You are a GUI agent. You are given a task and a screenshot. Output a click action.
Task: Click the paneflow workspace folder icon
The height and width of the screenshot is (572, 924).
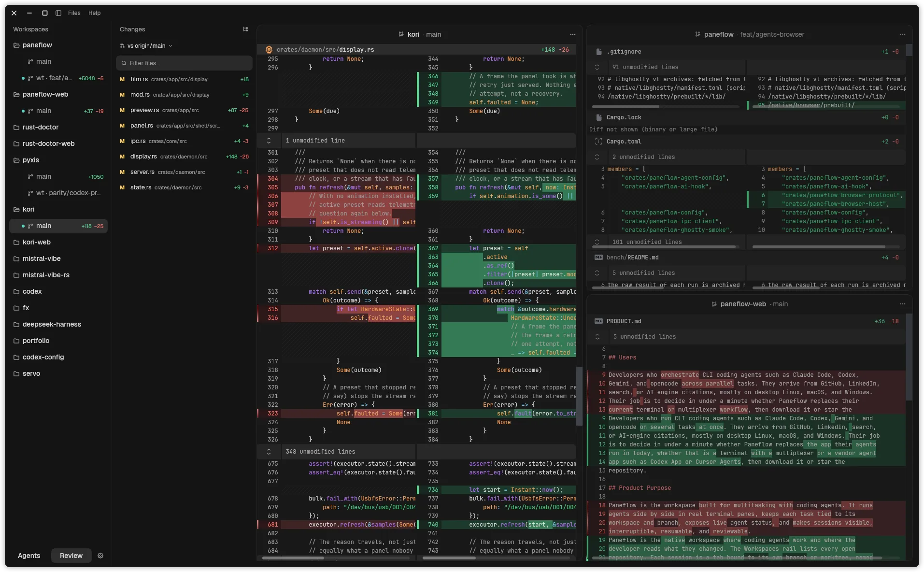(16, 45)
